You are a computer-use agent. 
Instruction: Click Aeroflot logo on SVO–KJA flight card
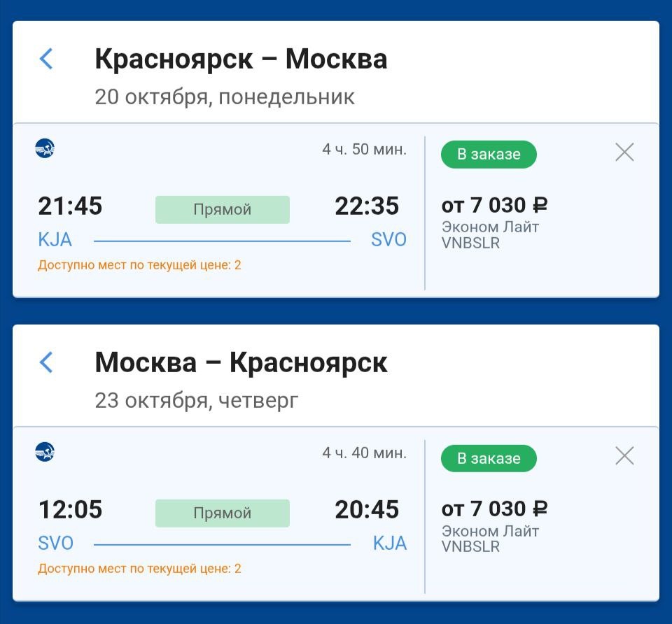pos(45,452)
